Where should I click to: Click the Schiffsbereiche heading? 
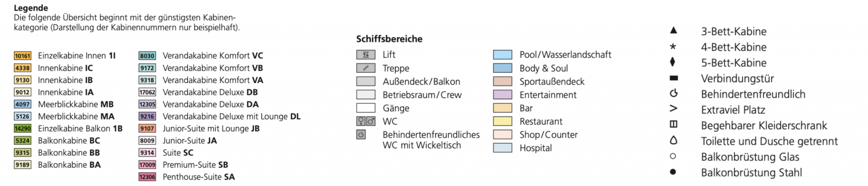tap(389, 39)
